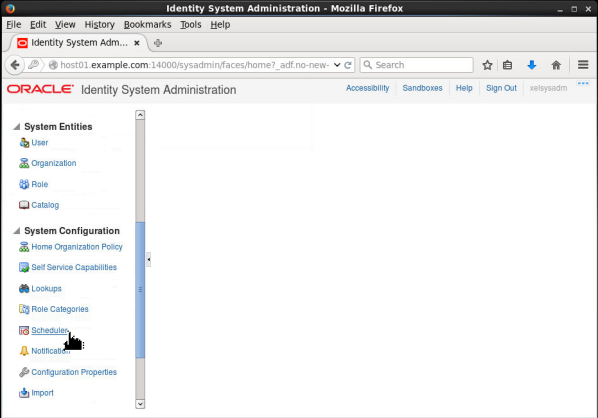Reload the page with refresh icon
This screenshot has height=418, width=598.
click(348, 65)
